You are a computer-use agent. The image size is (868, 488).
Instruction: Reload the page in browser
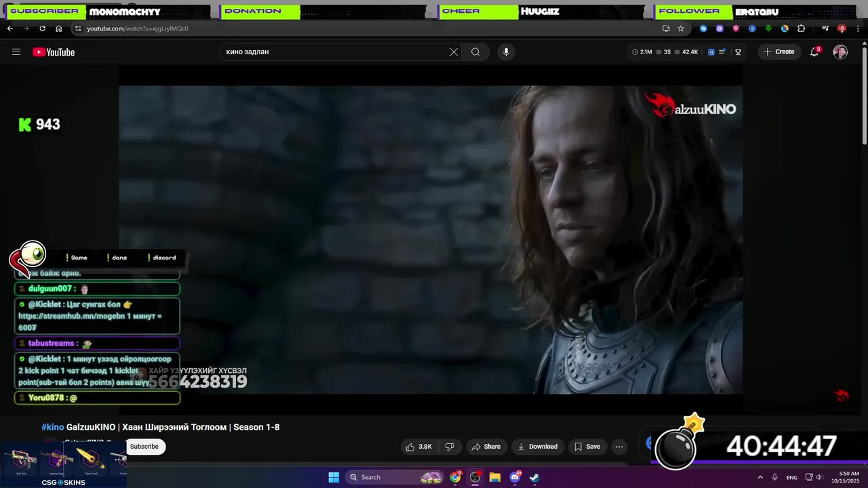[42, 28]
